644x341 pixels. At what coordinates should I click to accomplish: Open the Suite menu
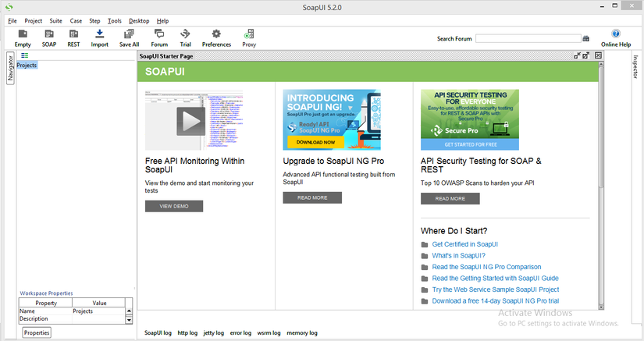[x=56, y=21]
